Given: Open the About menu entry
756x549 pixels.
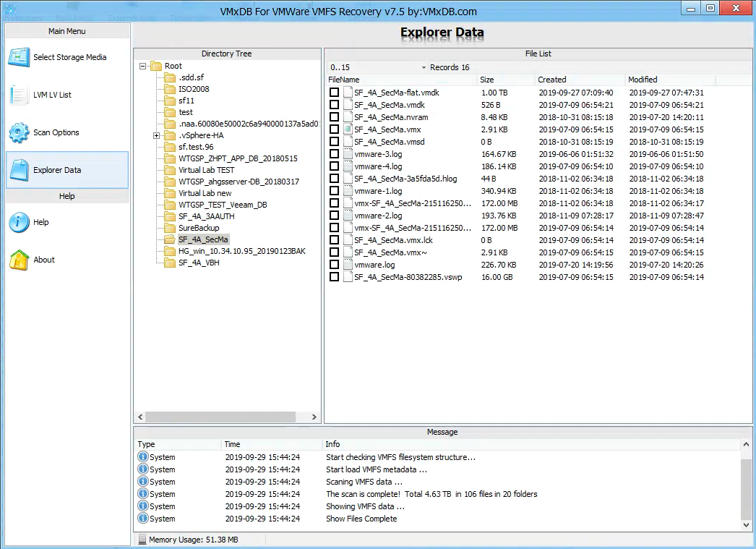Looking at the screenshot, I should point(67,260).
